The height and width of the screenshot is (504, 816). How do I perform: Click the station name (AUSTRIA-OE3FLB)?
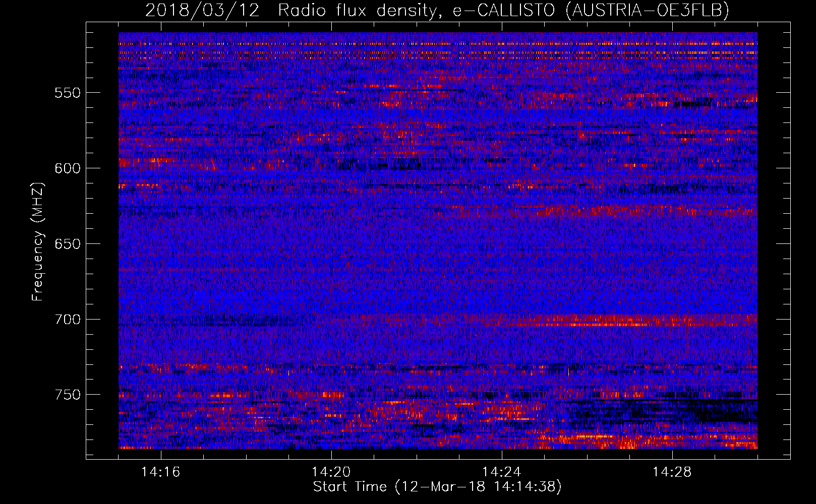648,10
